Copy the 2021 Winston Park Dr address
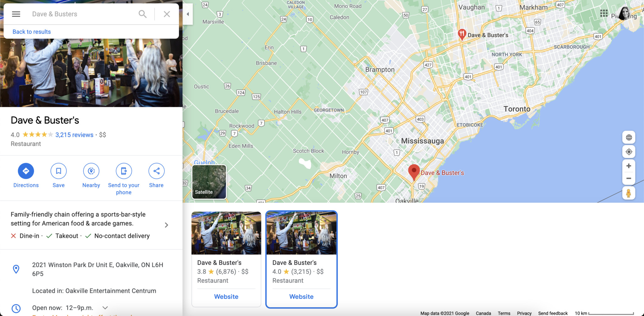Viewport: 644px width, 316px height. 97,269
